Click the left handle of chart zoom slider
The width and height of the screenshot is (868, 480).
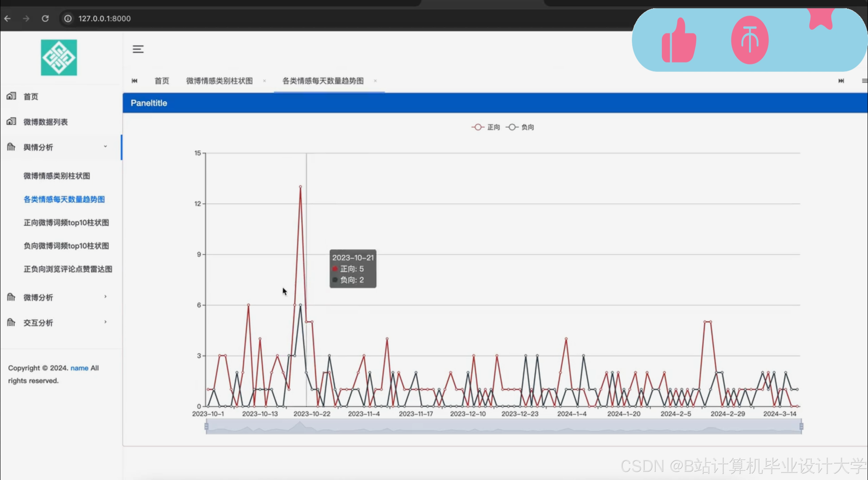coord(207,426)
